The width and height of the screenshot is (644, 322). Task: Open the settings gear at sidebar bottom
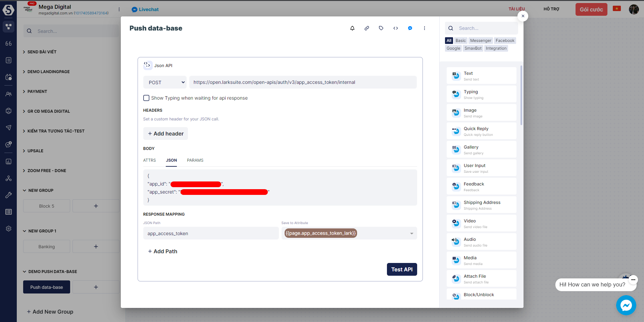coord(8,228)
